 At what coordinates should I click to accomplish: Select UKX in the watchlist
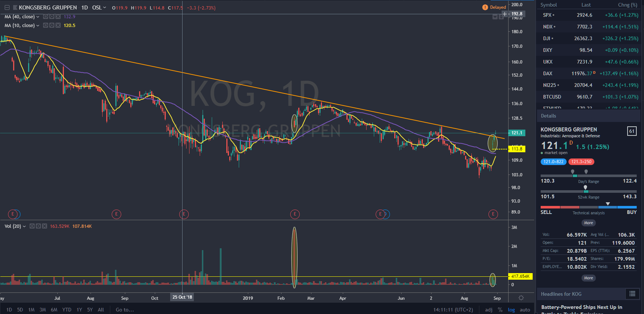(589, 62)
